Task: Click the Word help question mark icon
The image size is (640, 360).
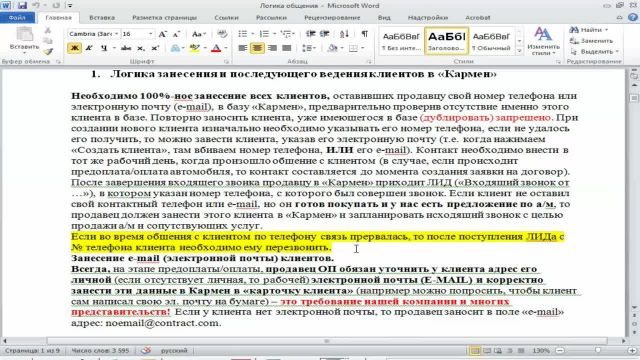Action: 633,17
